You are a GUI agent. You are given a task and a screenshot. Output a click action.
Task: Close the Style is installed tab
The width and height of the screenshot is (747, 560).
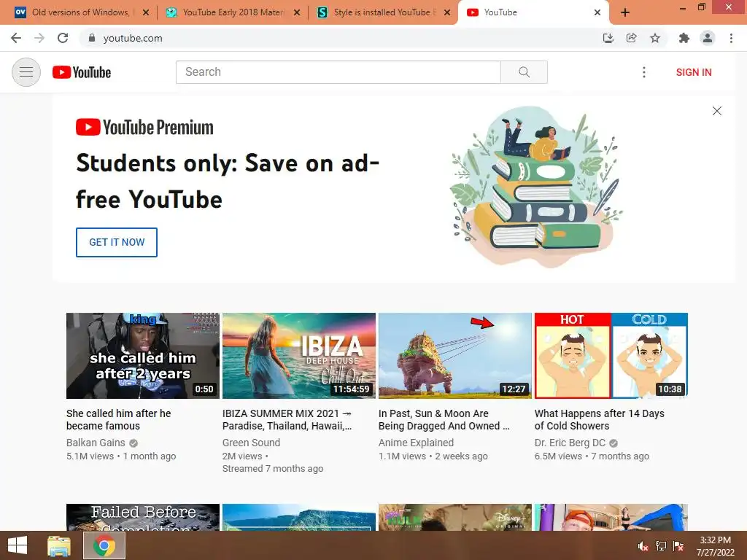(447, 13)
